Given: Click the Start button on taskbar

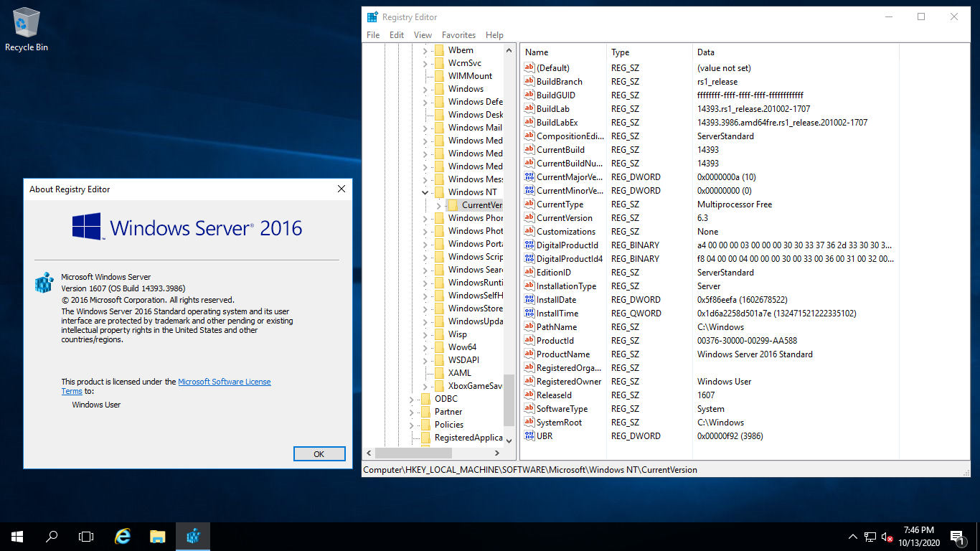Looking at the screenshot, I should (17, 536).
